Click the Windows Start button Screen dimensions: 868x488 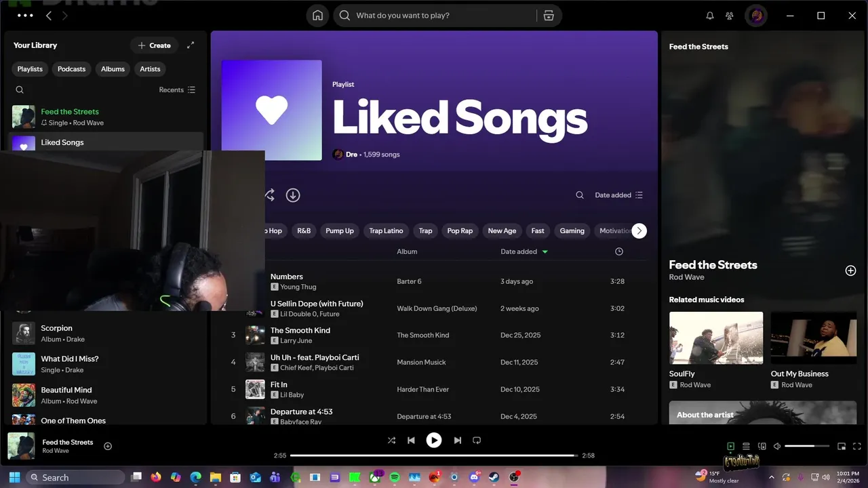(x=14, y=477)
